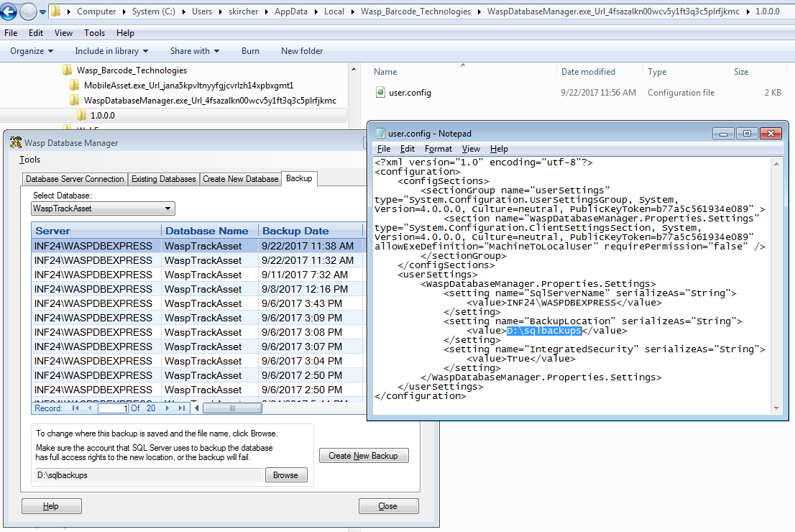This screenshot has height=532, width=795.
Task: Switch to Create New Database tab
Action: tap(240, 179)
